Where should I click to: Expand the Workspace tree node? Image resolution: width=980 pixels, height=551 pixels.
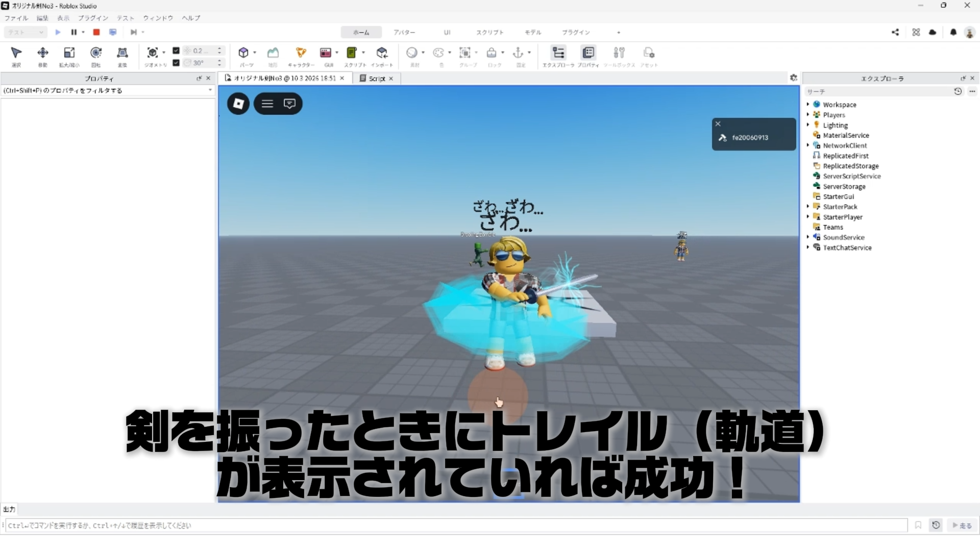(808, 105)
